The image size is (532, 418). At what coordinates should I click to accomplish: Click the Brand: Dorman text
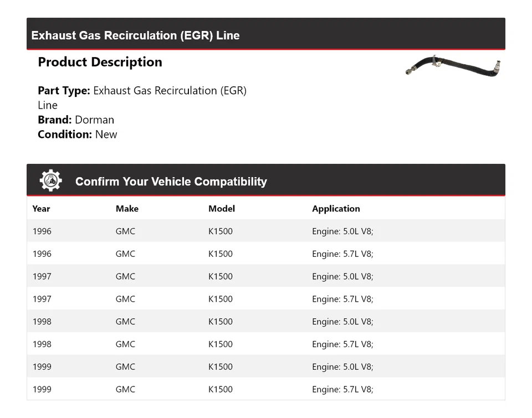(76, 120)
